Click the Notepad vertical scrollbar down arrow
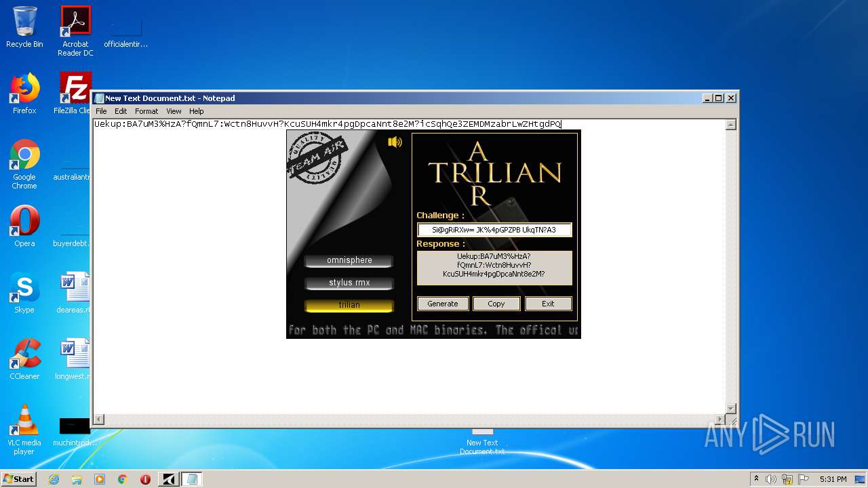The image size is (868, 488). tap(731, 408)
